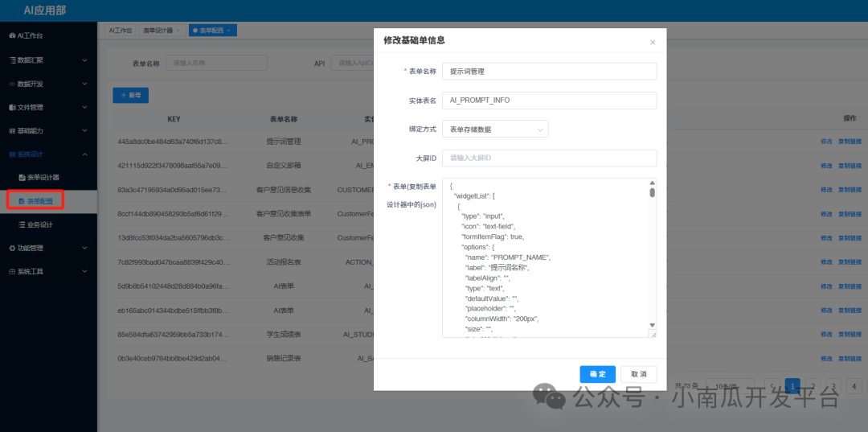Click the 表单配置 icon in the sidebar
This screenshot has width=868, height=432.
(23, 202)
